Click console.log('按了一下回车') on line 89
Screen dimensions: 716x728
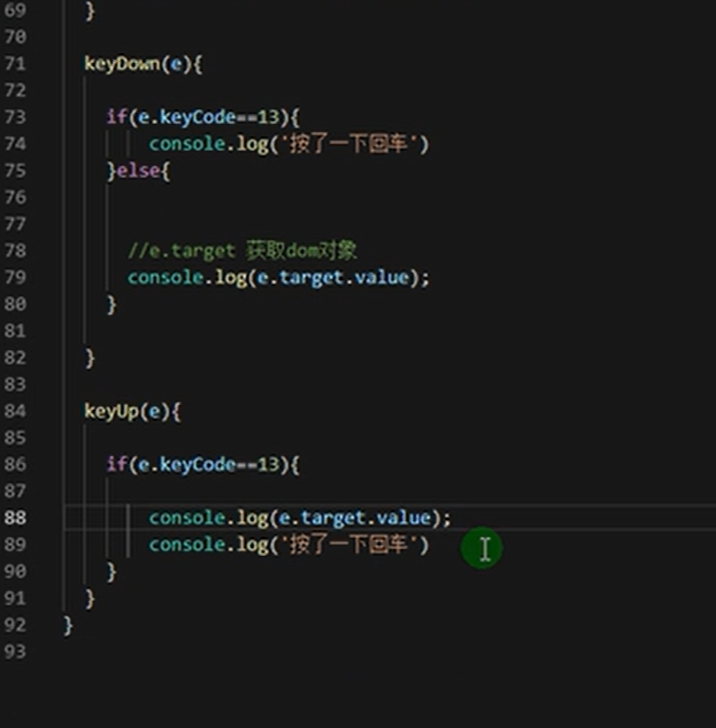289,545
